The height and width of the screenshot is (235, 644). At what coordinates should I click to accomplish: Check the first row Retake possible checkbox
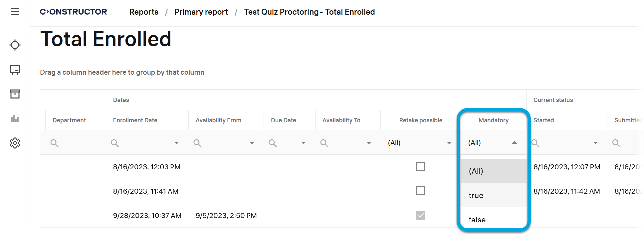point(421,166)
